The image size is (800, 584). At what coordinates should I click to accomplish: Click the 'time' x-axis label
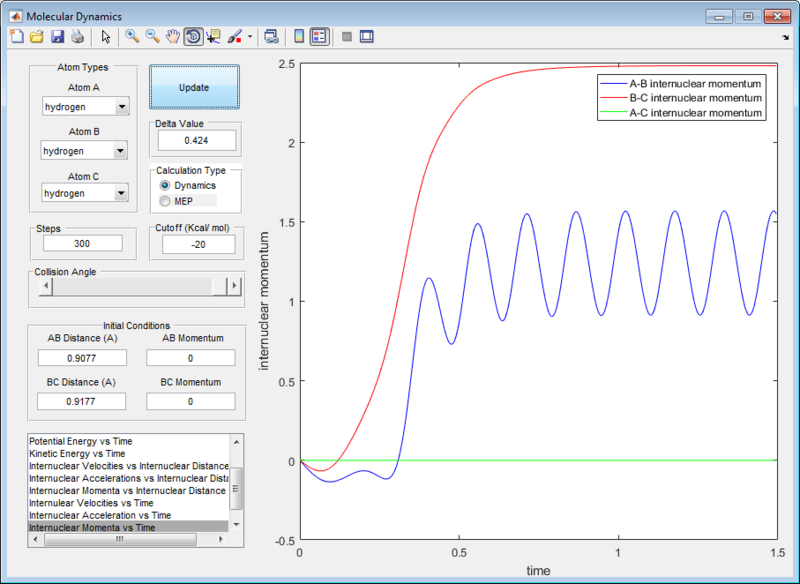tap(538, 571)
